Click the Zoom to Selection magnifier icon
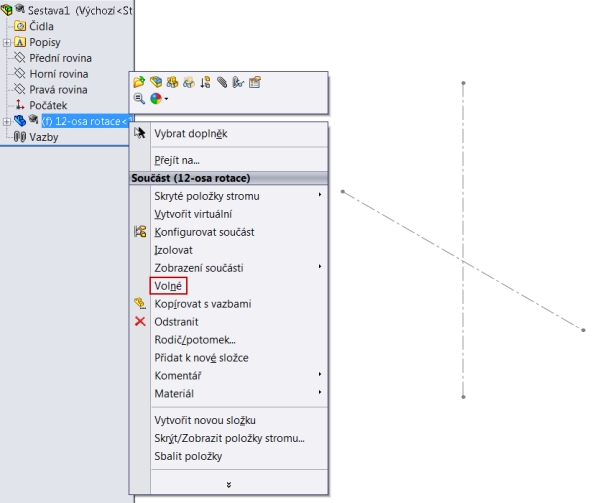Image resolution: width=600 pixels, height=503 pixels. coord(139,99)
